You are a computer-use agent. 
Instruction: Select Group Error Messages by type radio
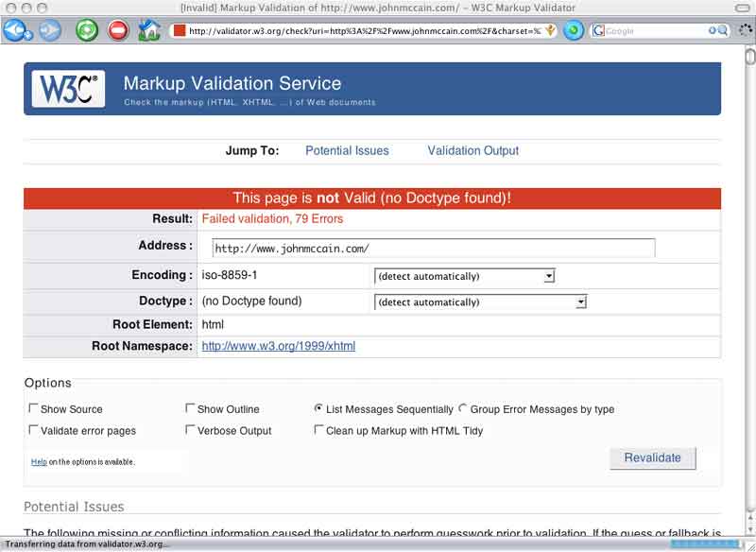(462, 408)
